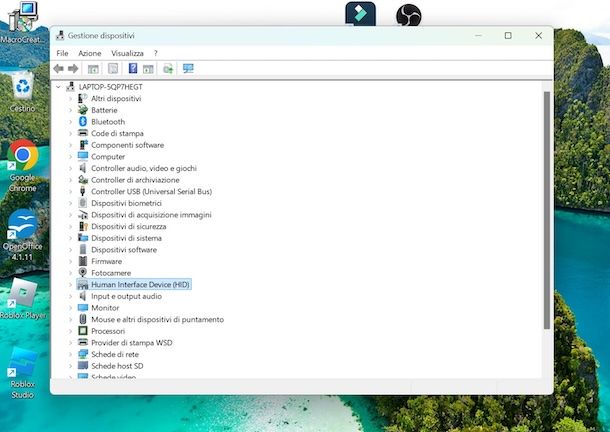
Task: Expand the Altri dispositivi category
Action: (70, 98)
